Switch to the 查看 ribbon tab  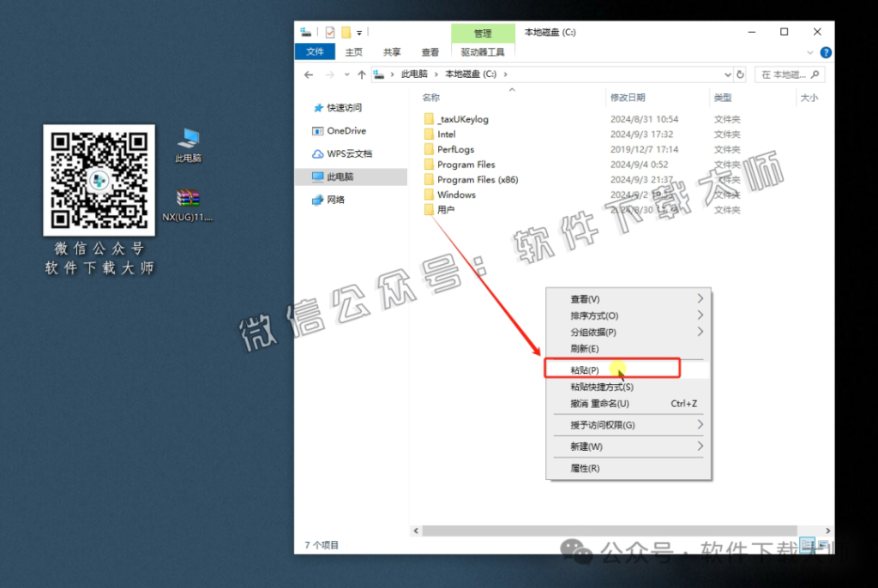point(430,51)
